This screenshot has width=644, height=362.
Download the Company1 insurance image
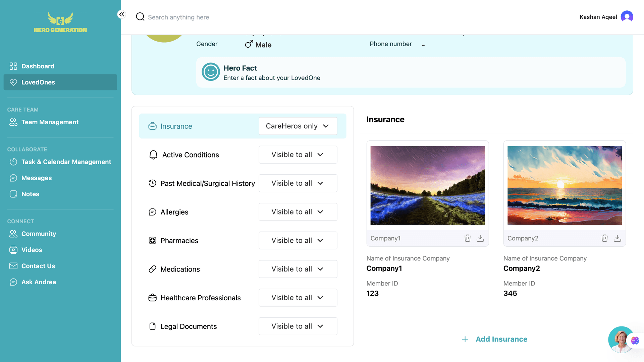coord(480,238)
